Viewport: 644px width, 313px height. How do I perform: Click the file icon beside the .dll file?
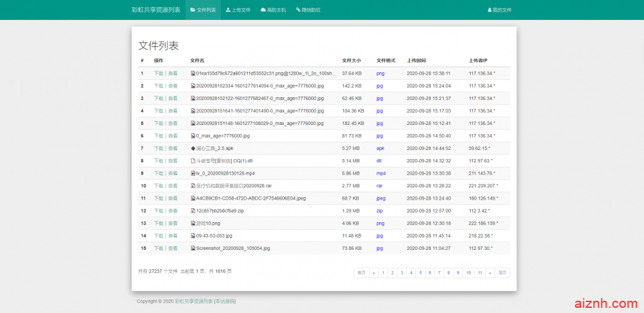click(193, 161)
